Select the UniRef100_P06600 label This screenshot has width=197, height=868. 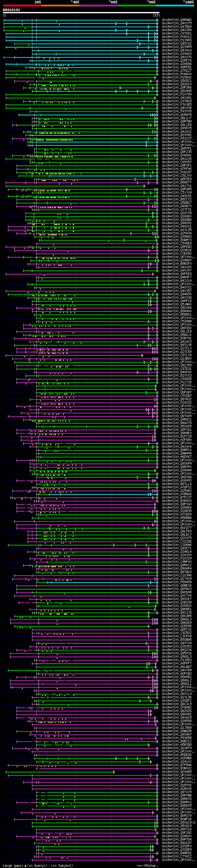point(177,74)
